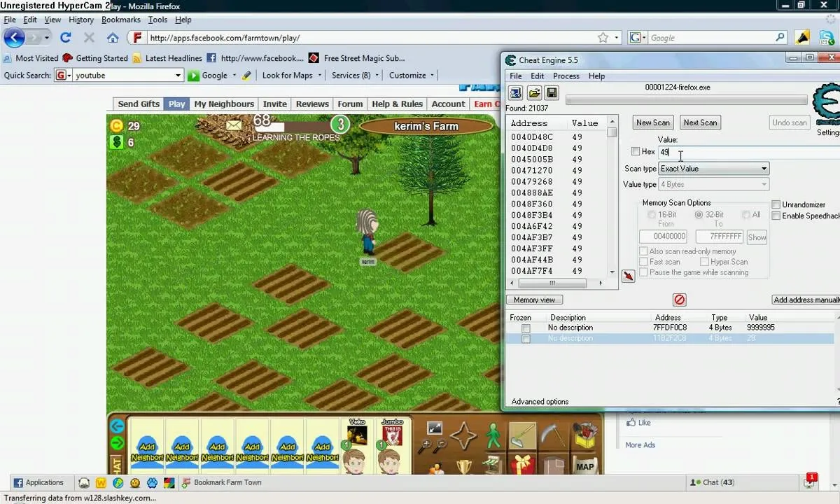Click the Firefox back arrow
The width and height of the screenshot is (840, 504).
tap(14, 38)
